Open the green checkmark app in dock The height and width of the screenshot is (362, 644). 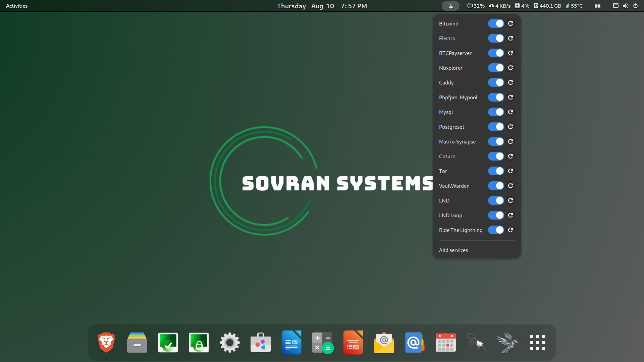pyautogui.click(x=168, y=343)
